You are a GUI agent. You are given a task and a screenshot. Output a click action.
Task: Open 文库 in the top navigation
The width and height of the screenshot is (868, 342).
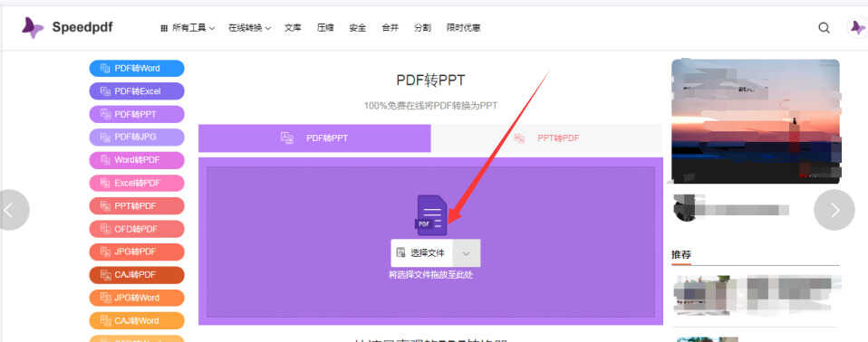click(x=293, y=28)
